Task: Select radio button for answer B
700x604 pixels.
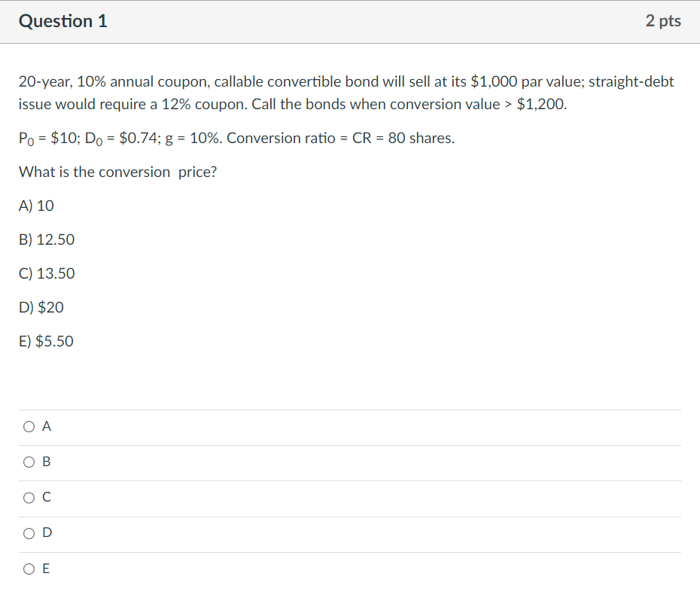Action: pos(28,462)
